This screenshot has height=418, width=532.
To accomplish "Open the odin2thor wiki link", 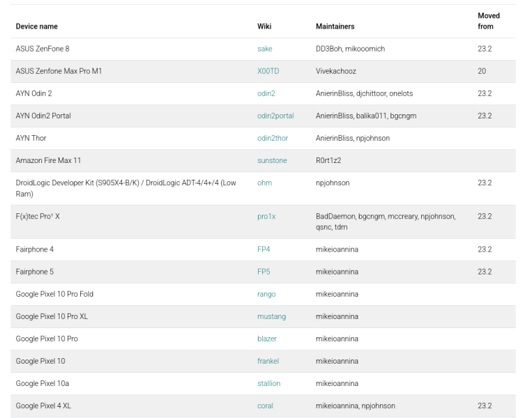I will 273,139.
